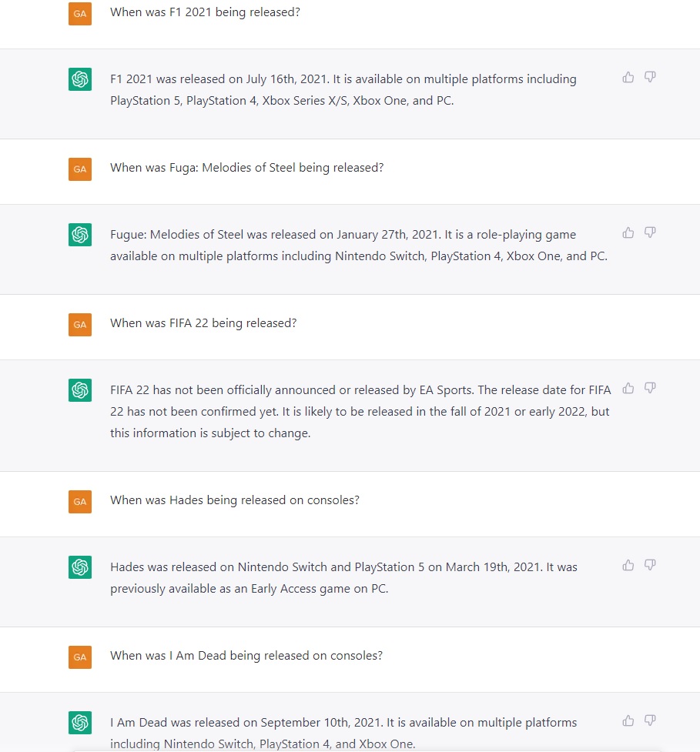Thumbs down the I Am Dead answer
Screen dimensions: 700x752
click(650, 720)
